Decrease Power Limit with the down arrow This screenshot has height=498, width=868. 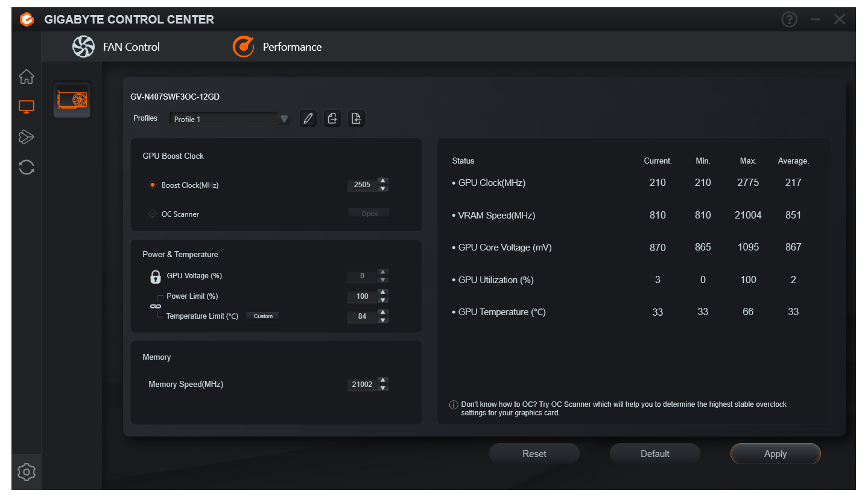[x=382, y=300]
